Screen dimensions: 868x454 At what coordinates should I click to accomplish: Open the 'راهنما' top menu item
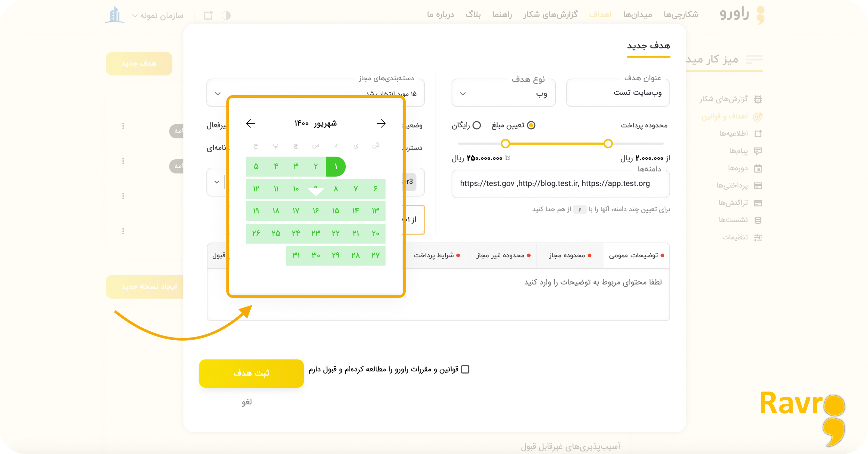click(502, 14)
